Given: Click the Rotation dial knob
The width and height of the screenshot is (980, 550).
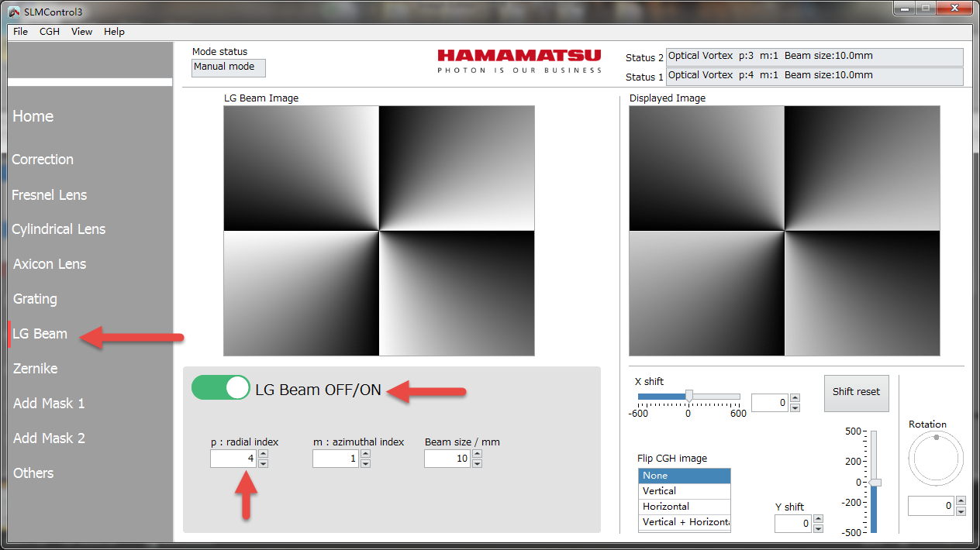Looking at the screenshot, I should (x=936, y=438).
